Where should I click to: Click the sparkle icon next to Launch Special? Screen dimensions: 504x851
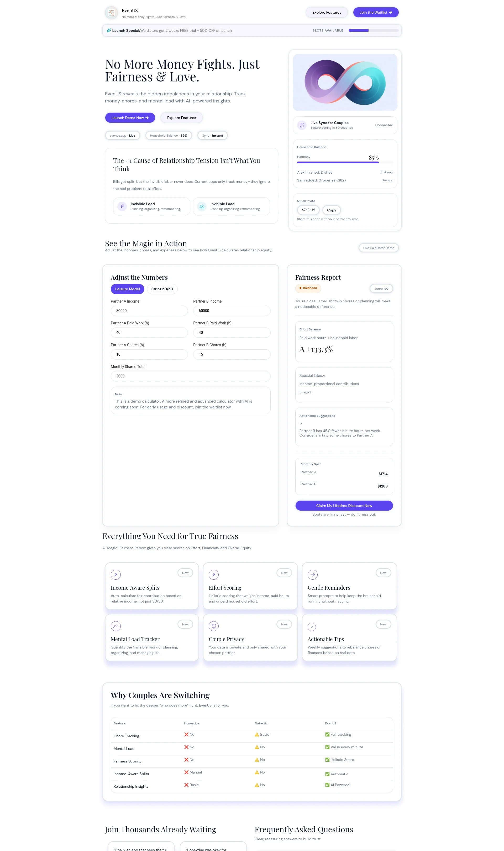click(109, 30)
